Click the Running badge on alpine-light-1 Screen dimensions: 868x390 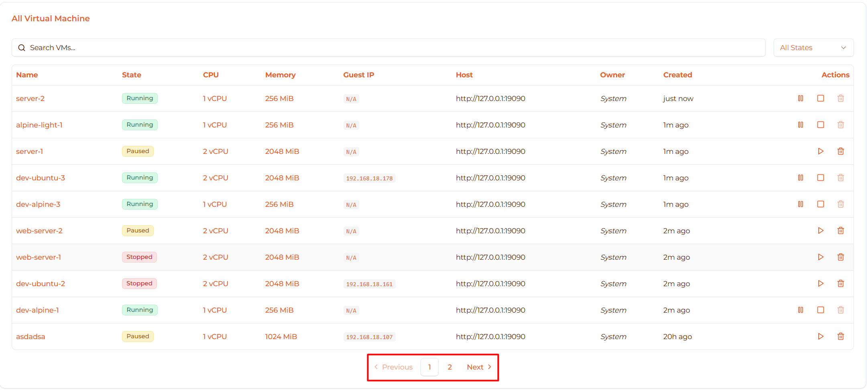click(x=140, y=125)
